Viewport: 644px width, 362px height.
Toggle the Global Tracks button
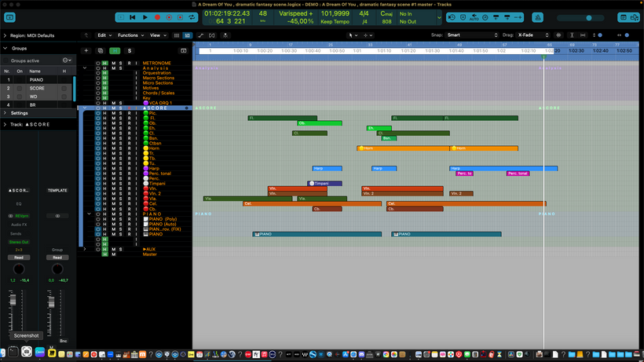pyautogui.click(x=184, y=50)
